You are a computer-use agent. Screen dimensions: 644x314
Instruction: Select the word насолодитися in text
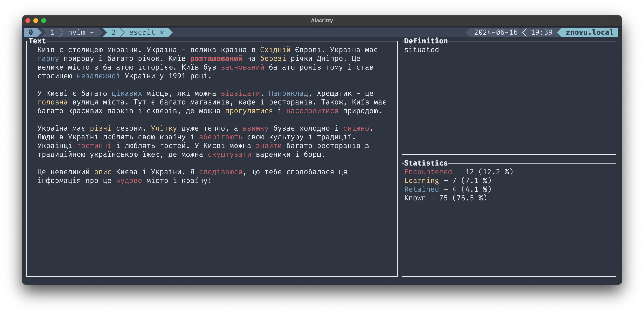pos(312,111)
